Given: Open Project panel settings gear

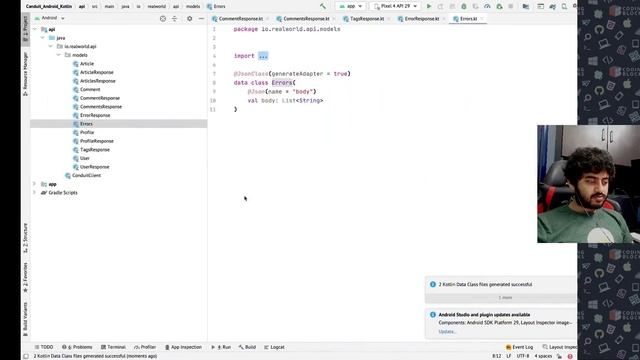Looking at the screenshot, I should (x=189, y=18).
